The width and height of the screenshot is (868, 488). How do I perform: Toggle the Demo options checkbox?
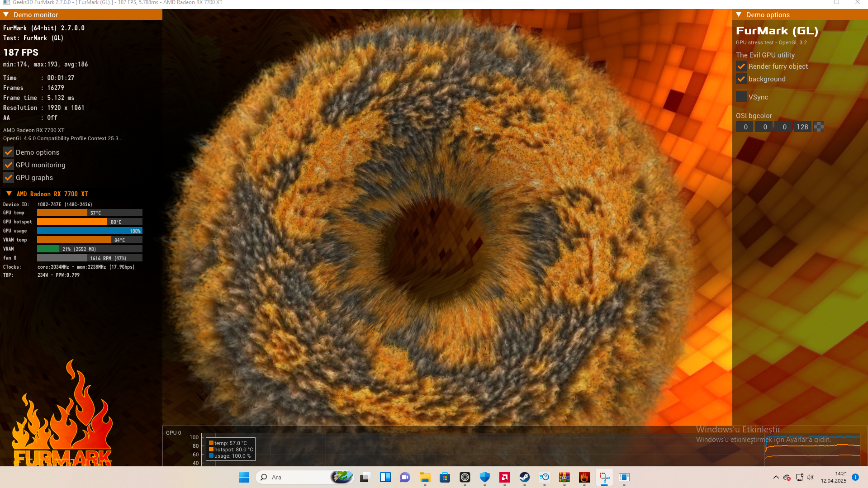pyautogui.click(x=9, y=152)
